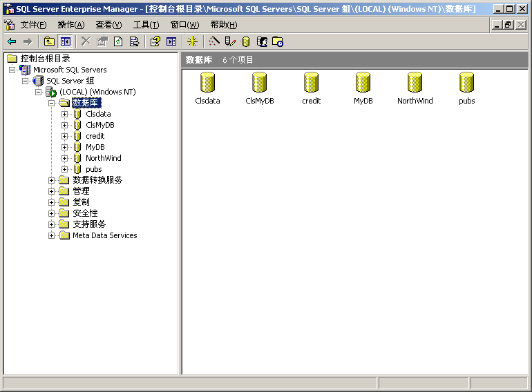Expand the 复制 folder
Screen dimensions: 532x392
pos(52,202)
